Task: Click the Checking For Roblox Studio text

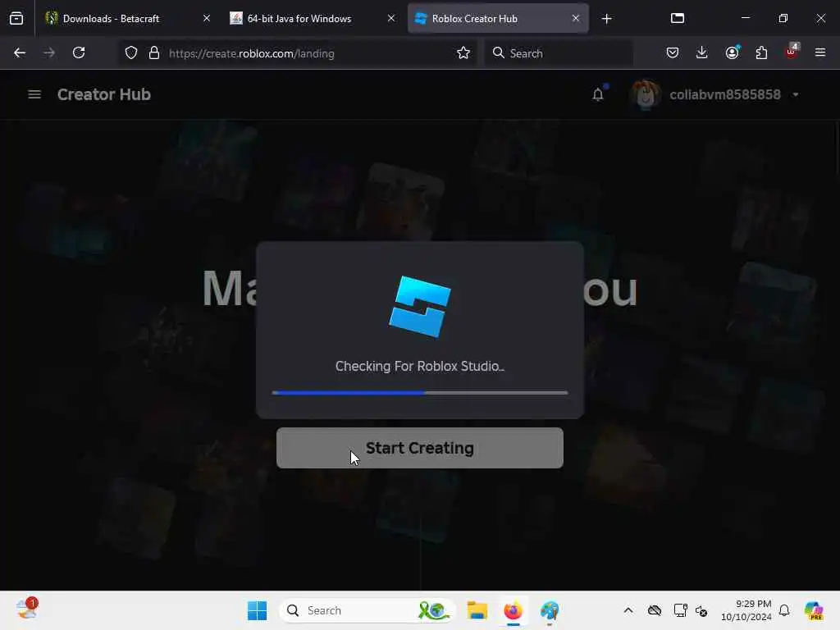Action: tap(420, 367)
